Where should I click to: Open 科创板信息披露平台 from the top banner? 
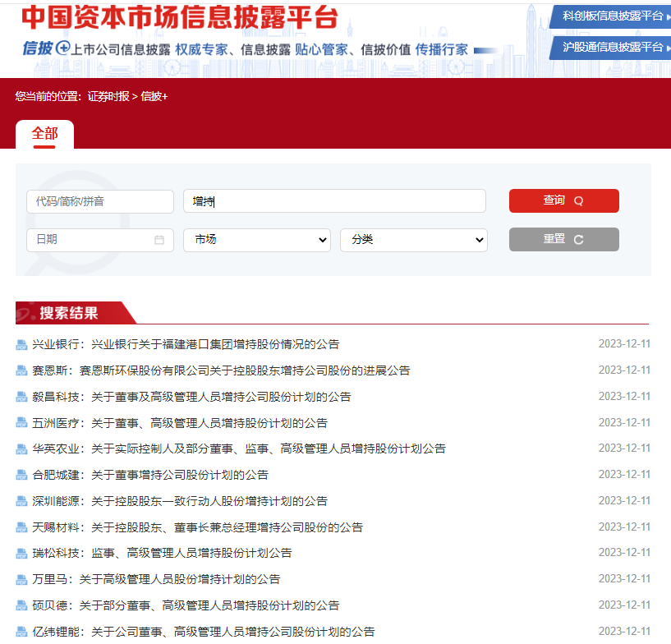coord(612,16)
